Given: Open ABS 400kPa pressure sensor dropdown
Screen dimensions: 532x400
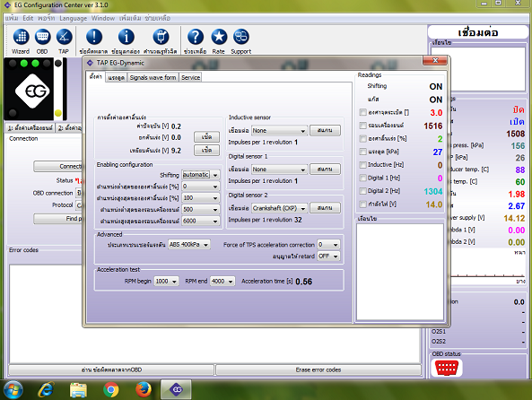Looking at the screenshot, I should (x=189, y=244).
